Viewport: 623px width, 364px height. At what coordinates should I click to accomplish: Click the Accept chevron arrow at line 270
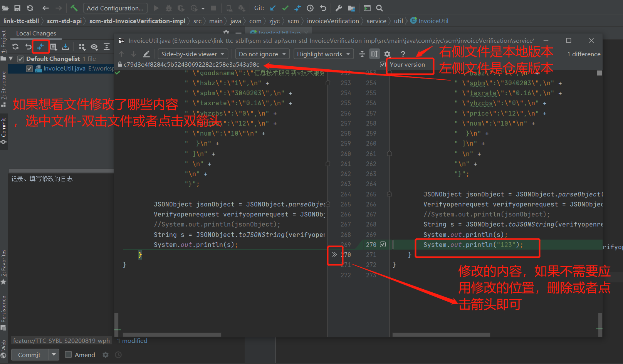pos(334,254)
